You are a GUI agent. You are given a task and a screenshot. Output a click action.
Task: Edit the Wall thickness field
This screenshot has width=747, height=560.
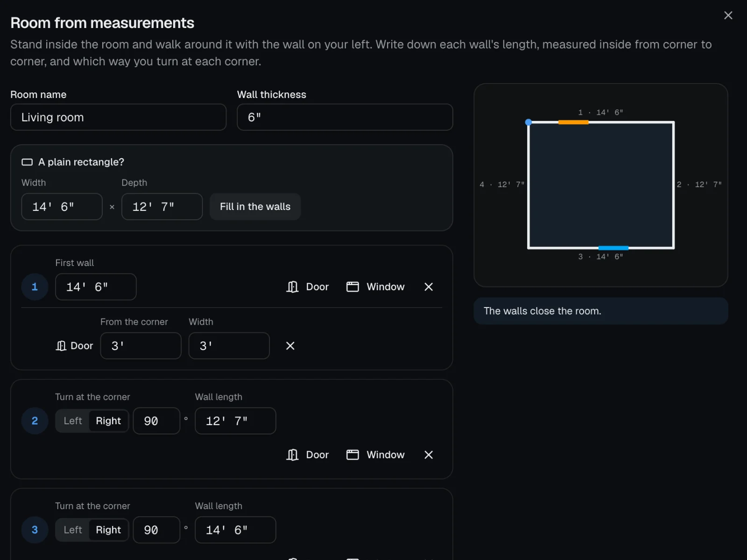(x=345, y=117)
